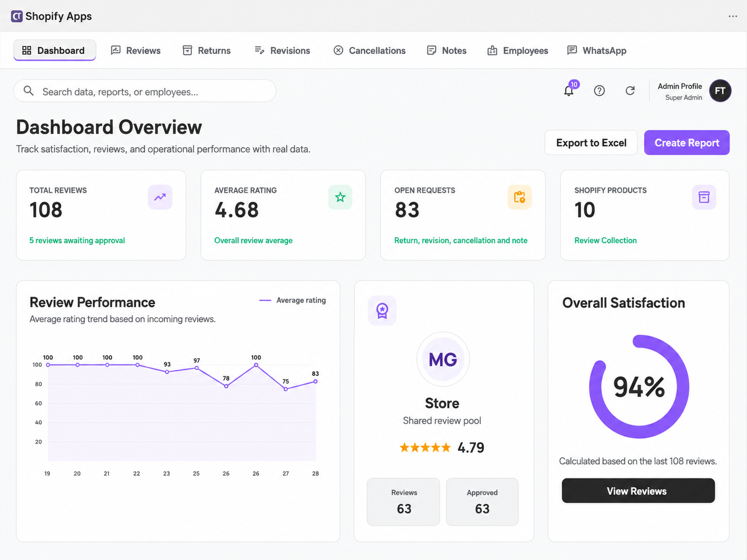Click the award ribbon icon in Store card
This screenshot has width=747, height=560.
(382, 310)
